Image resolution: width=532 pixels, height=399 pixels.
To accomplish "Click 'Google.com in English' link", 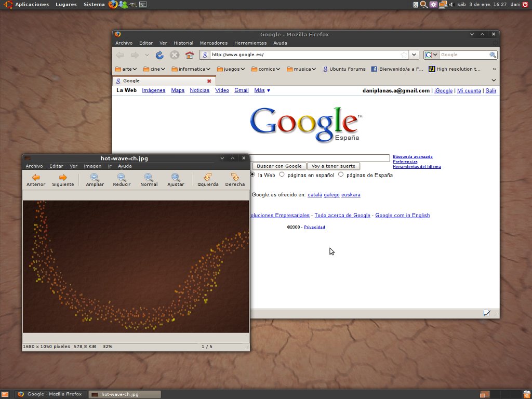I will pos(403,216).
